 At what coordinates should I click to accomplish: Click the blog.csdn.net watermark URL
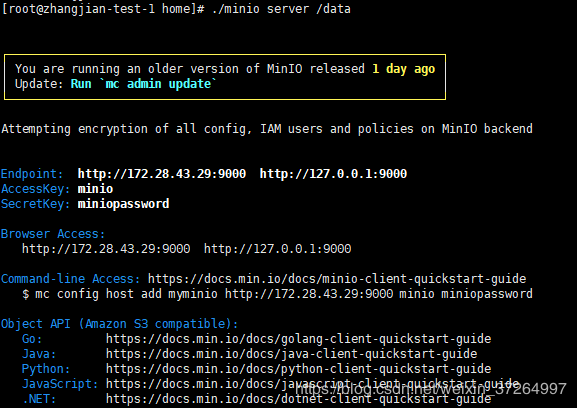click(x=431, y=389)
